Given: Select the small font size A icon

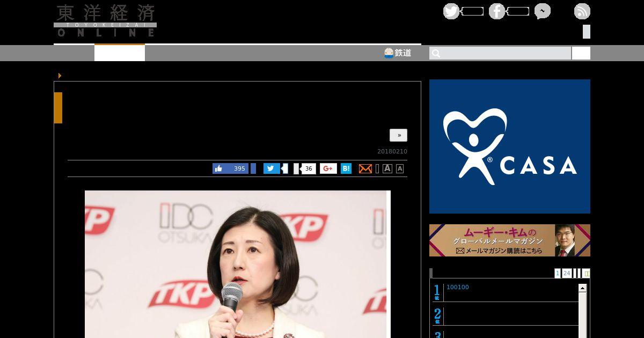Looking at the screenshot, I should (x=400, y=168).
